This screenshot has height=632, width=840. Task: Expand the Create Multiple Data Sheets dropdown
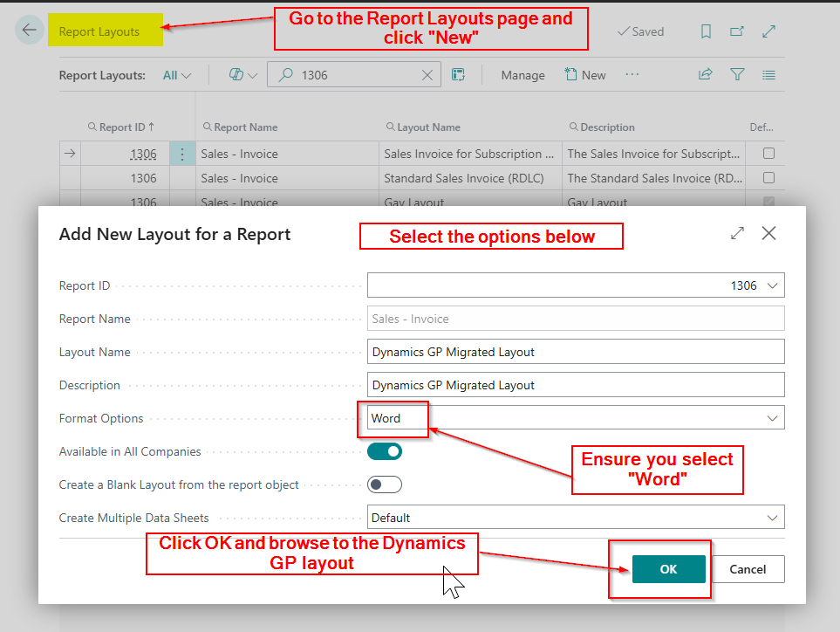771,518
